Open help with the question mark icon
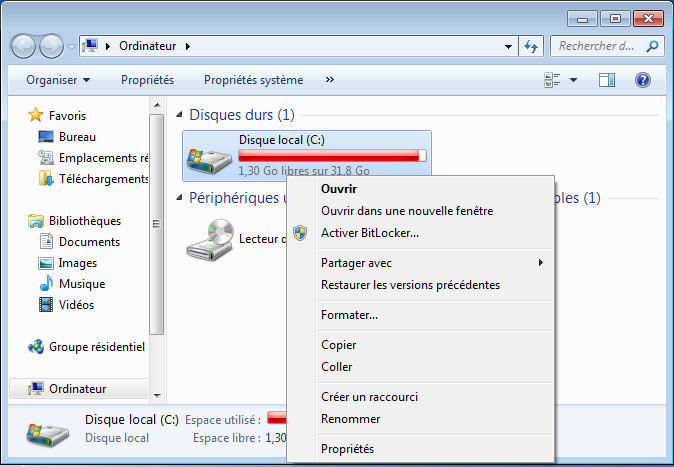Screen dimensions: 674x467 coord(643,80)
